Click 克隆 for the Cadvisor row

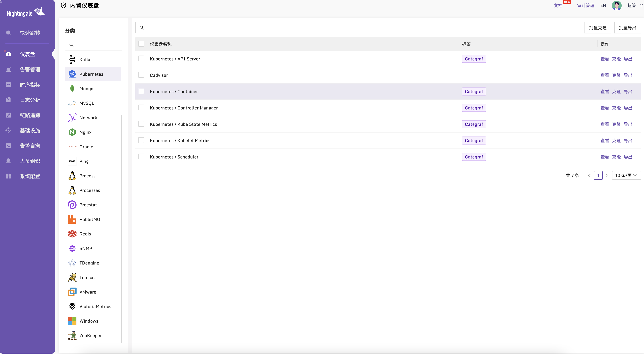pos(616,75)
